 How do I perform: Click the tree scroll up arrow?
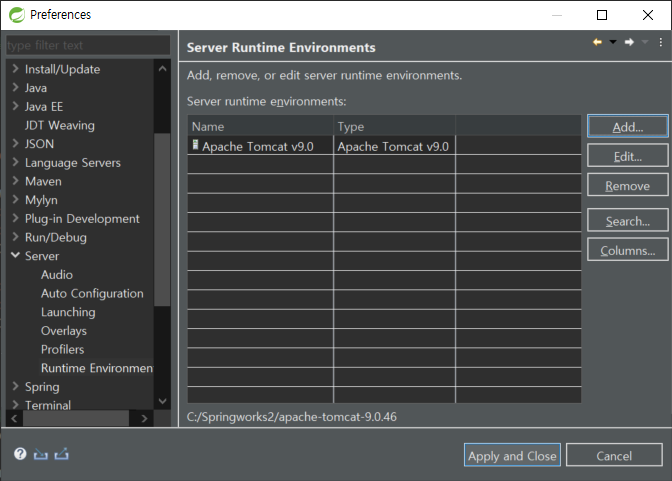pos(162,69)
